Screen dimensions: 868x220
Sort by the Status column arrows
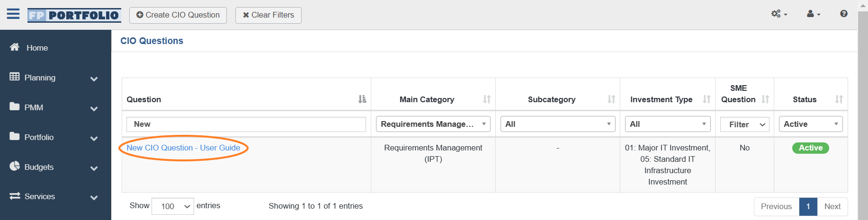click(839, 99)
